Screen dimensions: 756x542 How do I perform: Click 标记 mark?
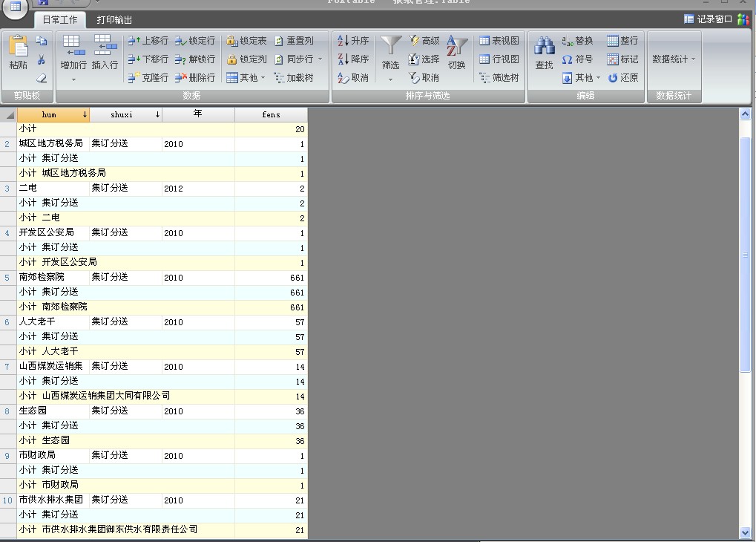click(x=622, y=59)
